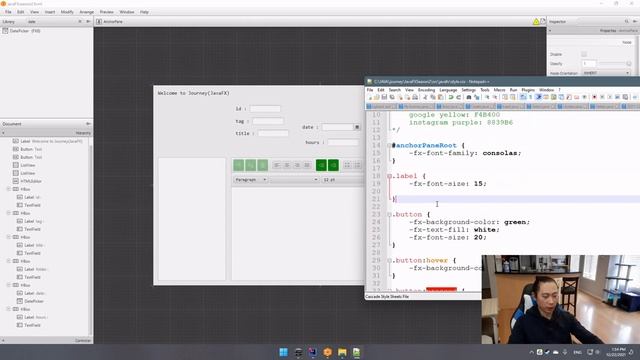Expand the Controller section in Document panel
Screen dimensions: 640x360
click(x=47, y=340)
